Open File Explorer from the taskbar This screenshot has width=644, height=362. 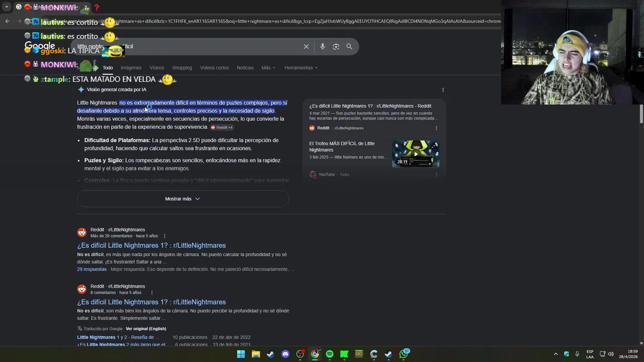point(256,354)
